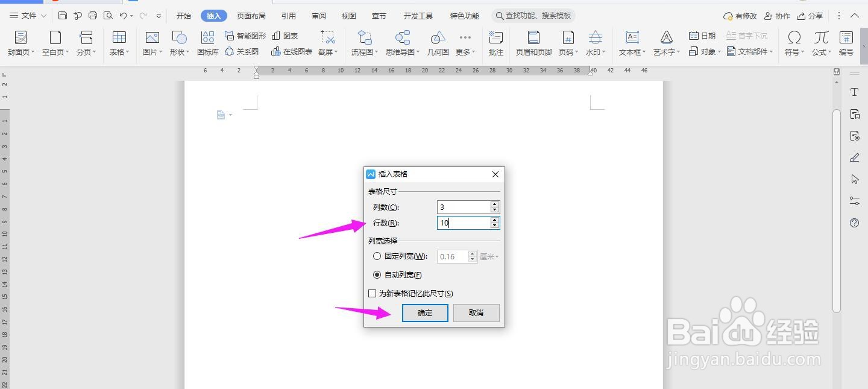Image resolution: width=868 pixels, height=389 pixels.
Task: Open the 形状 shapes dropdown
Action: tap(179, 43)
